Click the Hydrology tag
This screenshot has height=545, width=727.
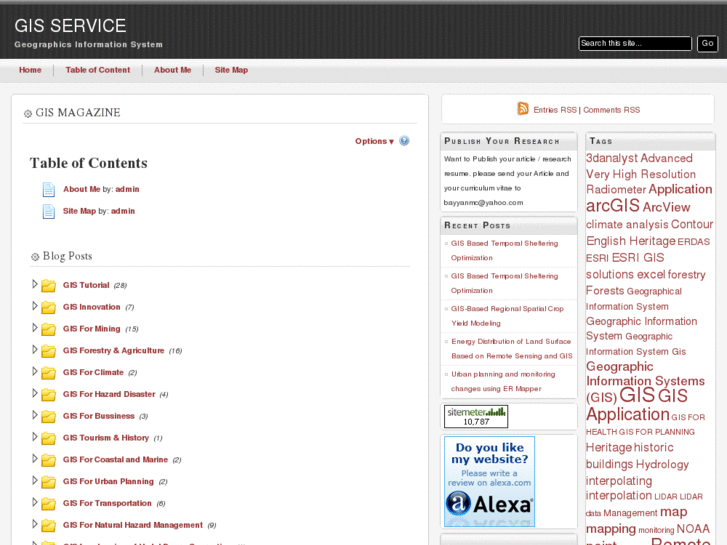663,464
